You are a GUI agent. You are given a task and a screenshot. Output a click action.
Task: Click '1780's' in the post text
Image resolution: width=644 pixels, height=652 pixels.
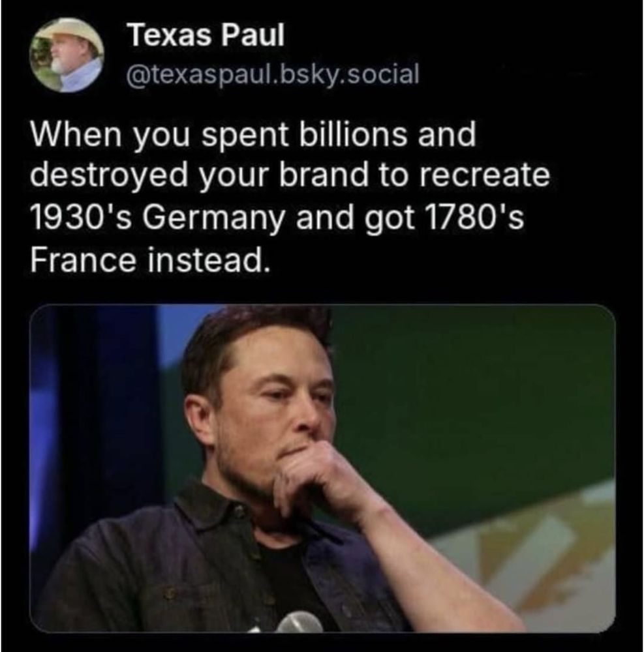click(x=473, y=218)
